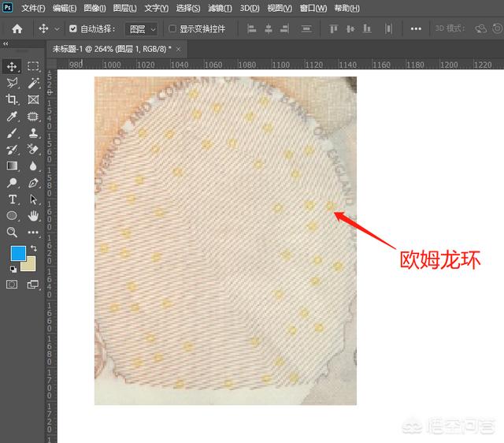Open the 帮助(H) menu
This screenshot has height=443, width=504.
[346, 8]
